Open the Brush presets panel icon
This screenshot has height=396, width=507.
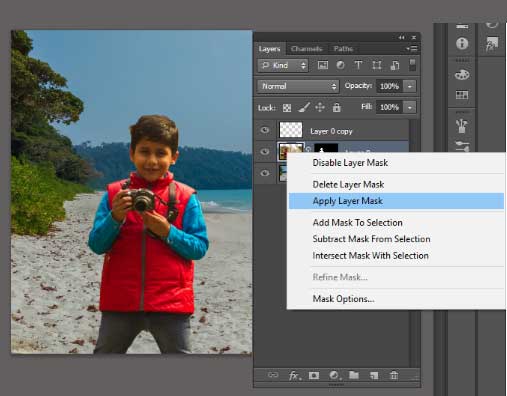462,126
